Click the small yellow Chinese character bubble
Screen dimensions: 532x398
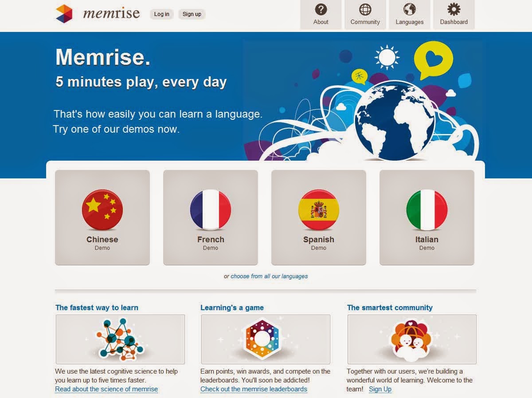click(x=360, y=76)
